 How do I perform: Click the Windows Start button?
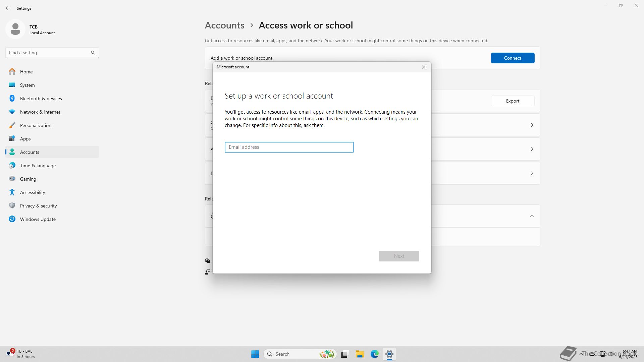click(x=255, y=354)
